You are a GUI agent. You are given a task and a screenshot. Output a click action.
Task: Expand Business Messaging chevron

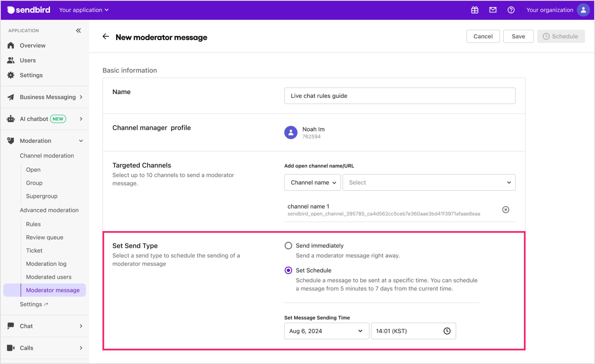point(81,97)
